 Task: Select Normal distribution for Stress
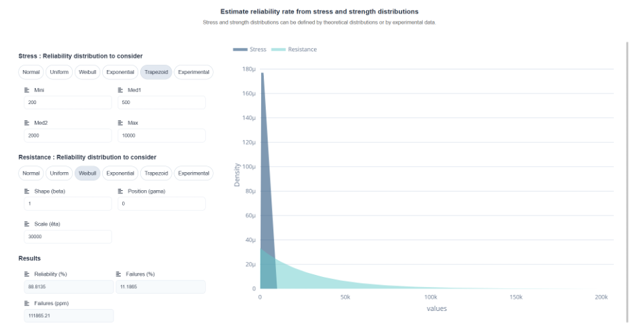[31, 72]
